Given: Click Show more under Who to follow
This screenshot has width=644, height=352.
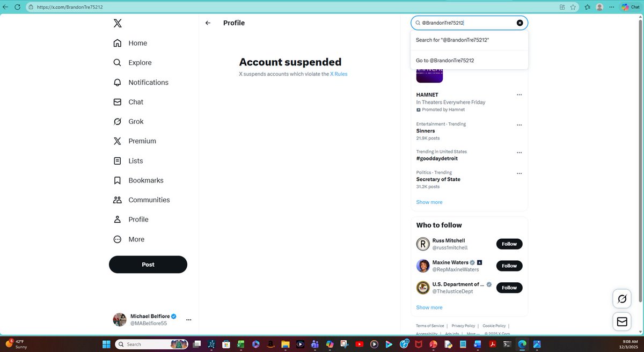Looking at the screenshot, I should point(429,307).
